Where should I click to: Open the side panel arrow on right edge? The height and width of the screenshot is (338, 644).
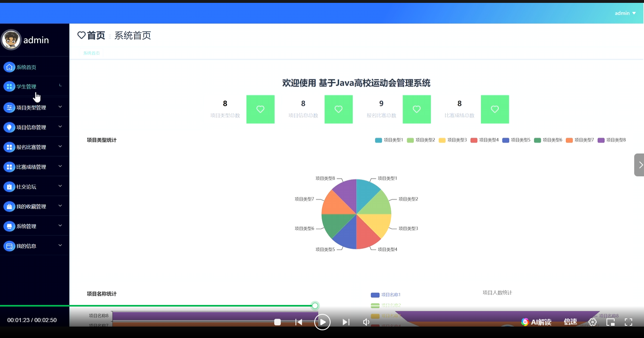click(640, 165)
